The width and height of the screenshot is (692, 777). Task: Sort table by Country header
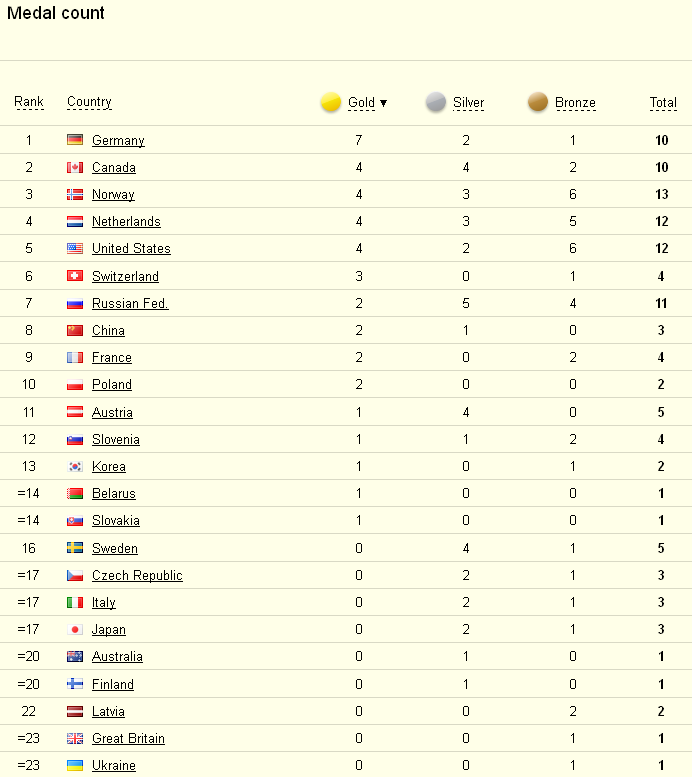89,102
